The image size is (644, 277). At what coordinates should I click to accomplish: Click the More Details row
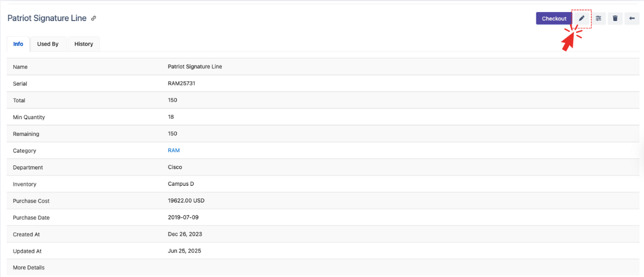(29, 268)
